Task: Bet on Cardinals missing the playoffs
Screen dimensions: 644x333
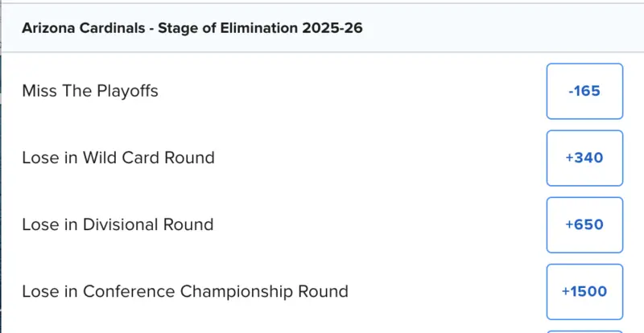Action: (x=584, y=91)
